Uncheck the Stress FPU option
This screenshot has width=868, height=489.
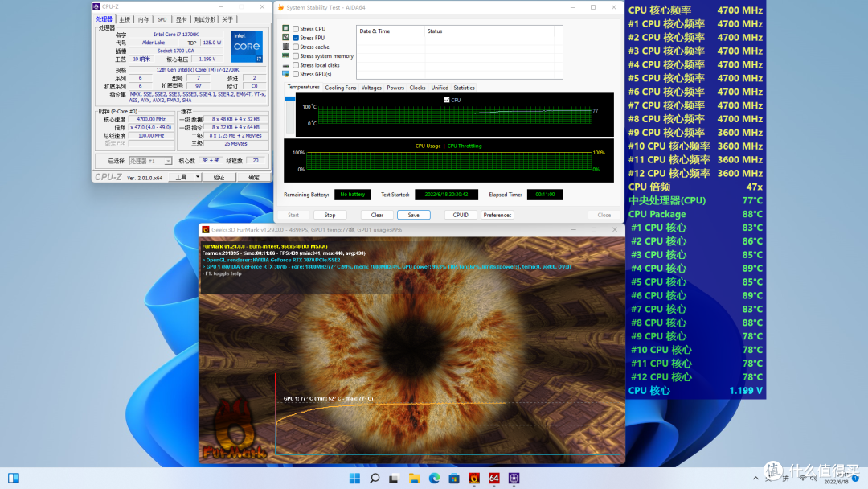coord(296,38)
